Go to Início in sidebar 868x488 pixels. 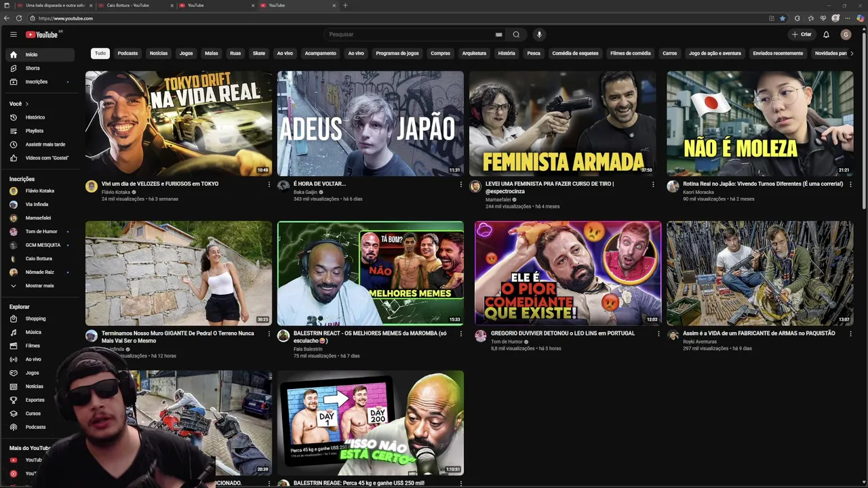[39, 55]
